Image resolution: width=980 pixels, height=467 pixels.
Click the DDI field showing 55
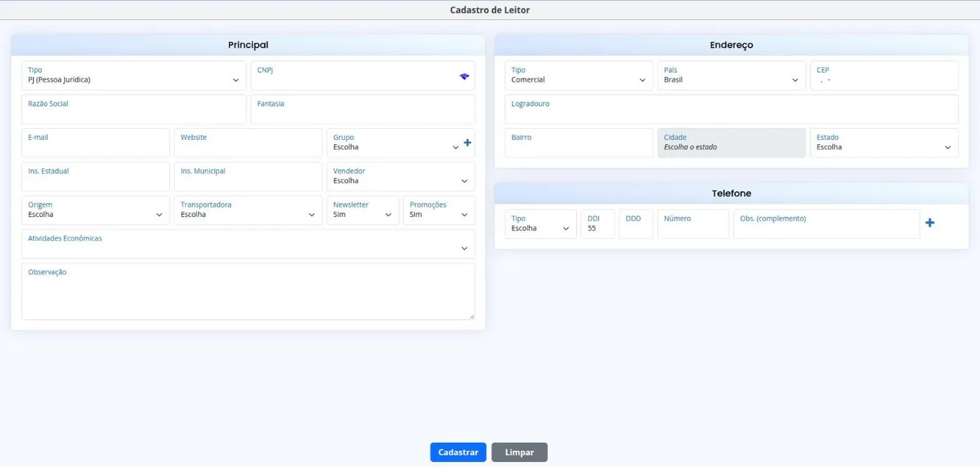tap(598, 224)
